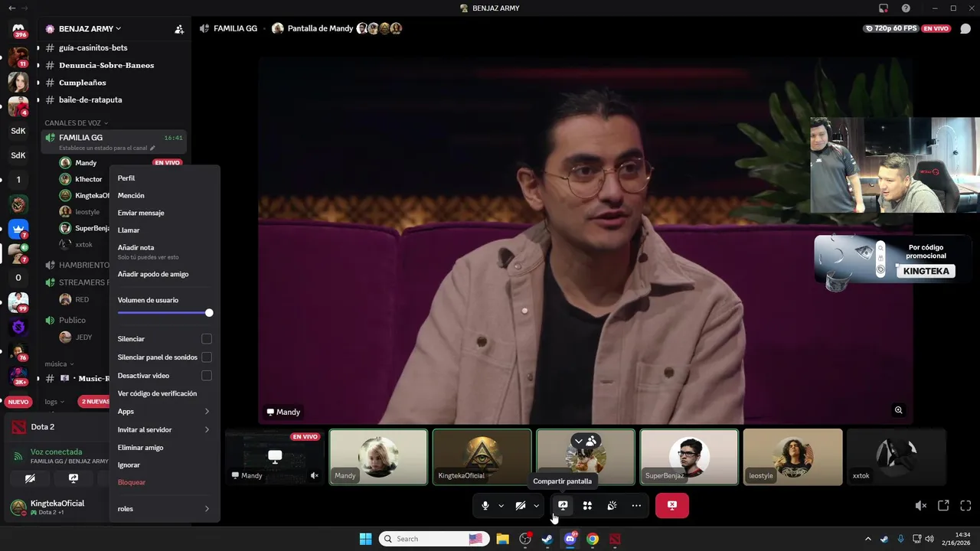Select Mandy's live stream thumbnail
Image resolution: width=980 pixels, height=551 pixels.
[275, 457]
